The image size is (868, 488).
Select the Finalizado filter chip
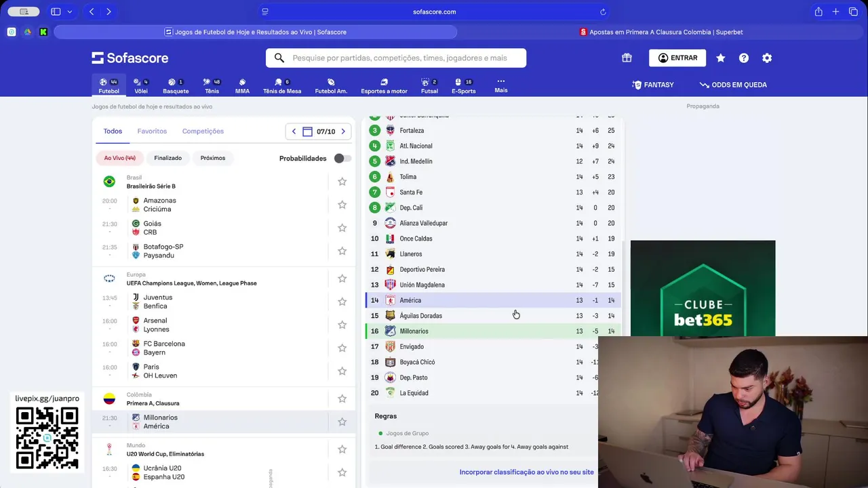tap(167, 158)
